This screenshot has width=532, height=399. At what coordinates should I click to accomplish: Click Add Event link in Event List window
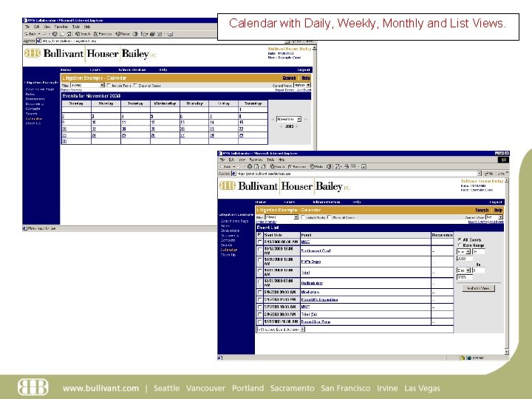[496, 222]
